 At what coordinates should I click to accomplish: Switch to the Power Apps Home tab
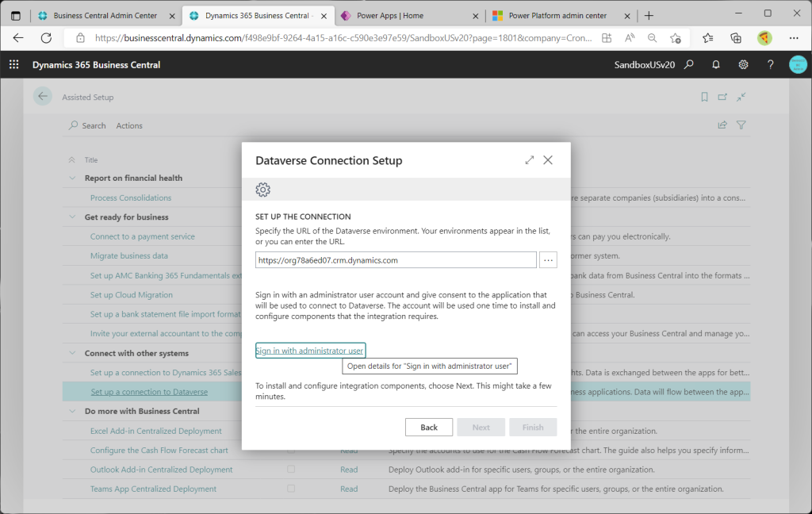point(409,16)
